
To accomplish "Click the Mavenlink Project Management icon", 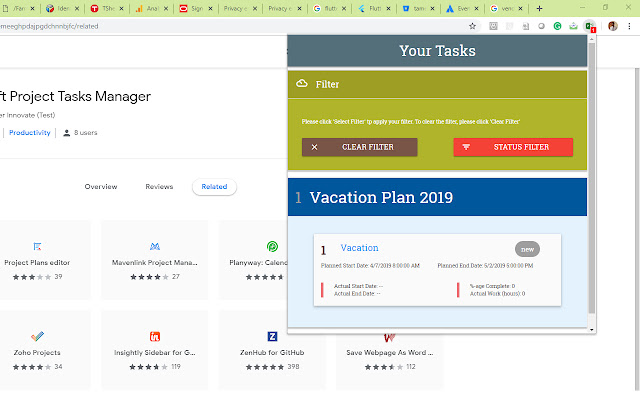I will pyautogui.click(x=155, y=247).
